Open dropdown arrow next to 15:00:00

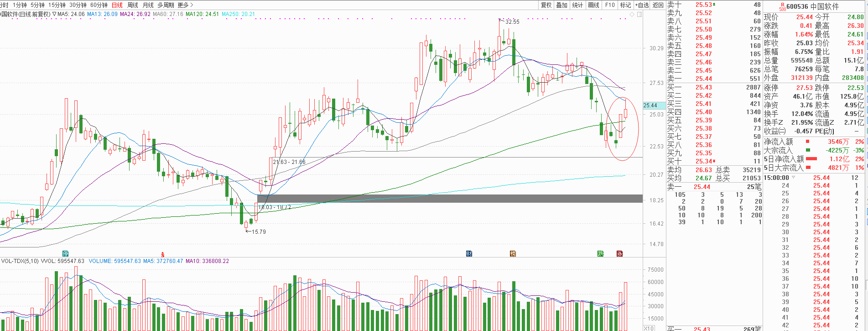(x=793, y=178)
